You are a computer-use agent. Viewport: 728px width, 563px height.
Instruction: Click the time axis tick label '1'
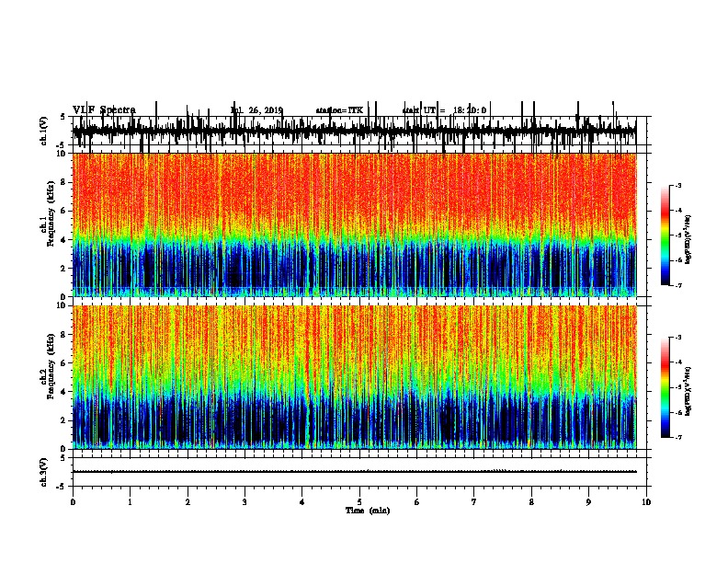[x=130, y=502]
